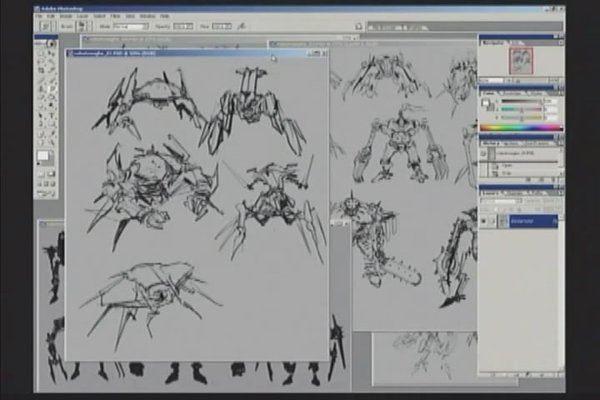Click the foreground color swatch in the toolbox
This screenshot has height=400, width=600.
coord(43,157)
